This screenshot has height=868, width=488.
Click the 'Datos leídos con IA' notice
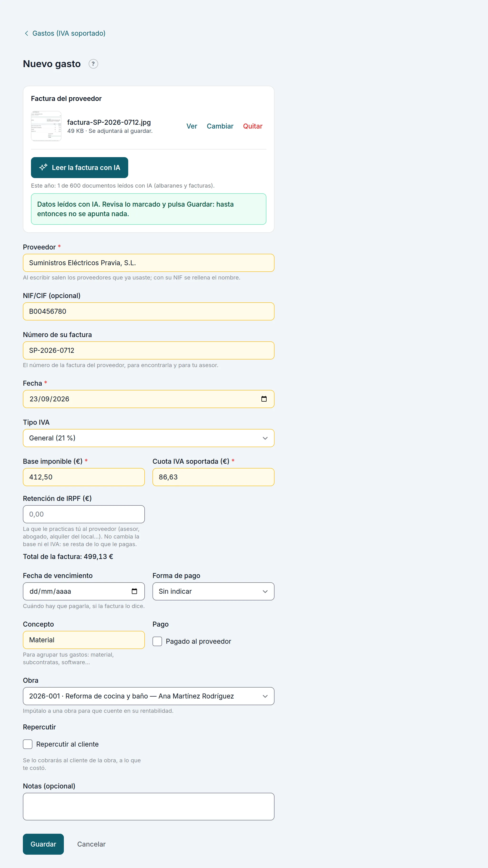tap(148, 209)
